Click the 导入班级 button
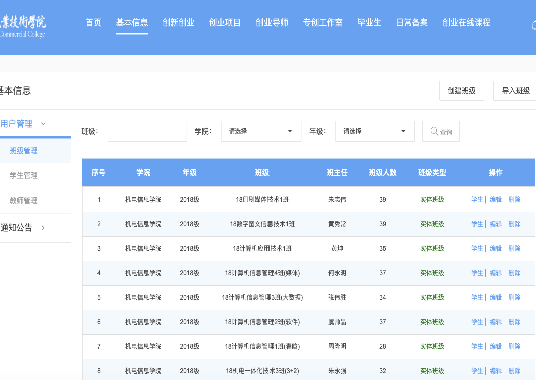Image resolution: width=536 pixels, height=382 pixels. 515,91
